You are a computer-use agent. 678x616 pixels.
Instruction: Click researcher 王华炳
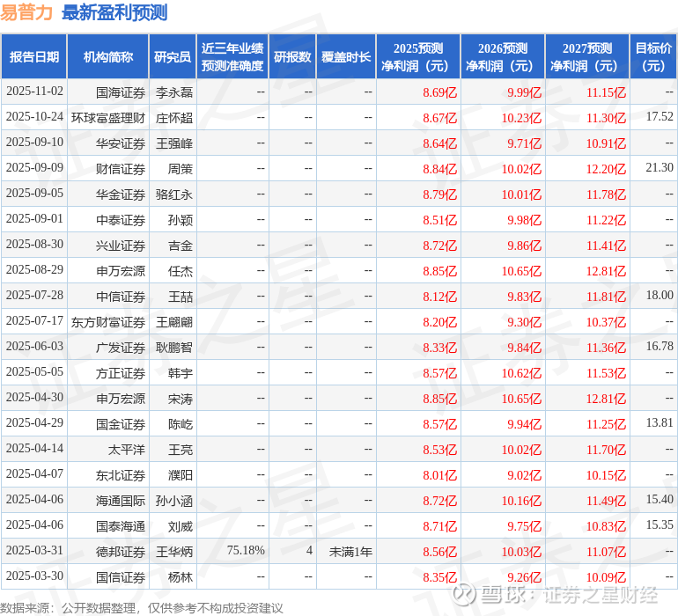[x=174, y=552]
